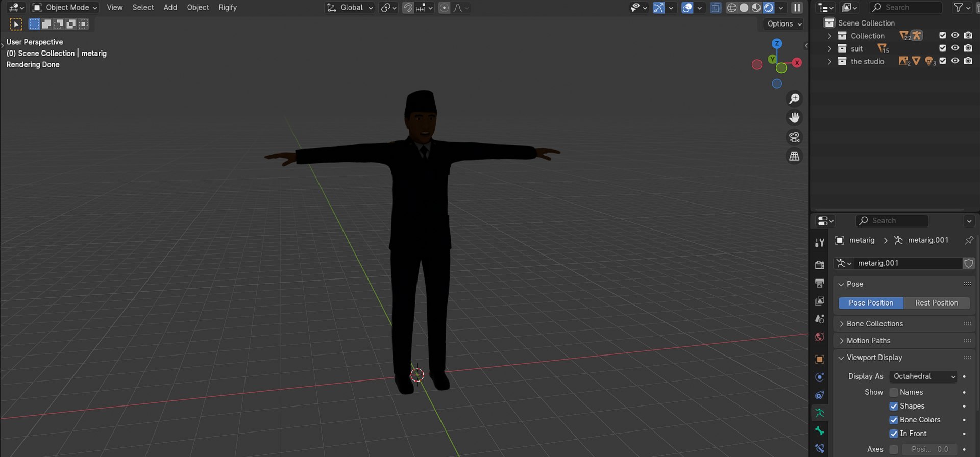Viewport: 980px width, 457px height.
Task: Switch perspective/orthographic grid icon
Action: [x=794, y=157]
